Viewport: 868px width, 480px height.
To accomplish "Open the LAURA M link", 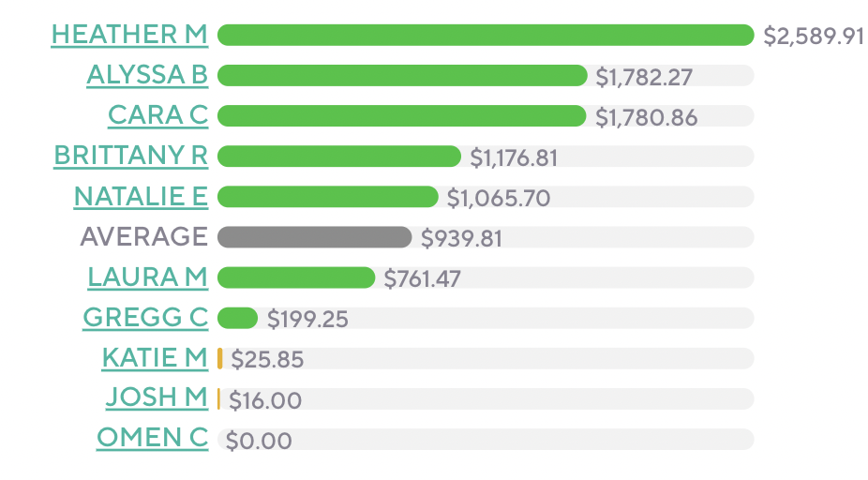I will (147, 277).
